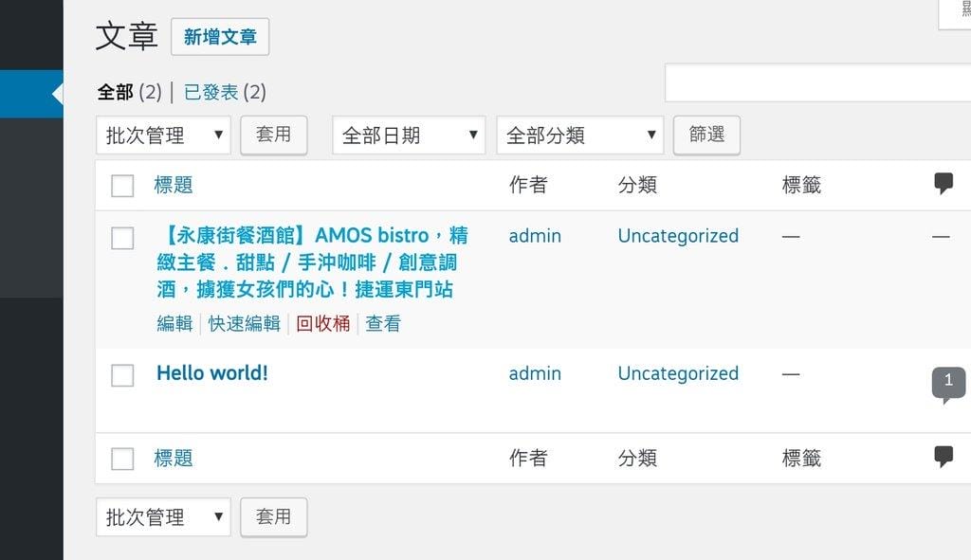Click 編輯 under the AMOS bistro post
This screenshot has width=971, height=560.
(174, 324)
